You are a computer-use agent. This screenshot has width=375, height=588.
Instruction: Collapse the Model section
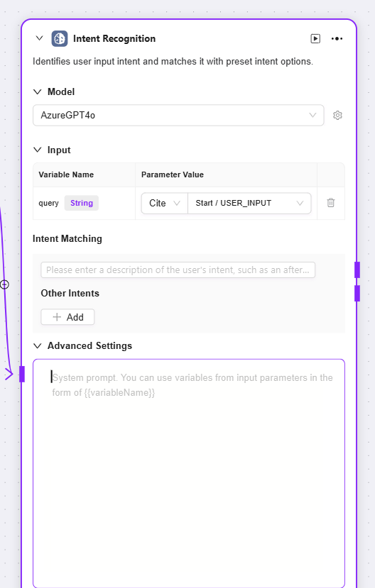[38, 92]
